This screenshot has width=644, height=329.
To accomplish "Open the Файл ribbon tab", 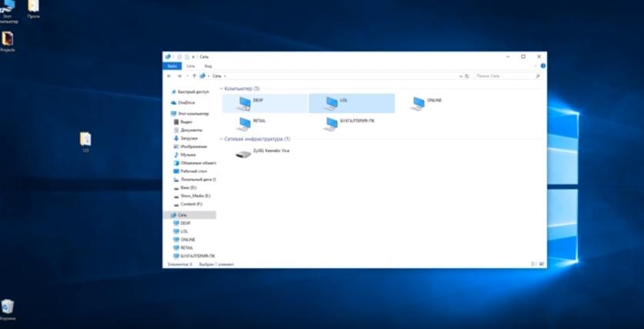I will (173, 66).
